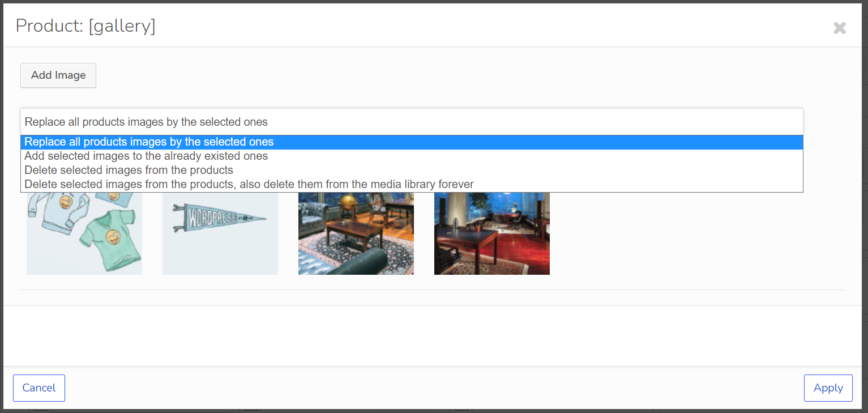Apply the gallery image changes
The image size is (868, 413).
(x=828, y=388)
